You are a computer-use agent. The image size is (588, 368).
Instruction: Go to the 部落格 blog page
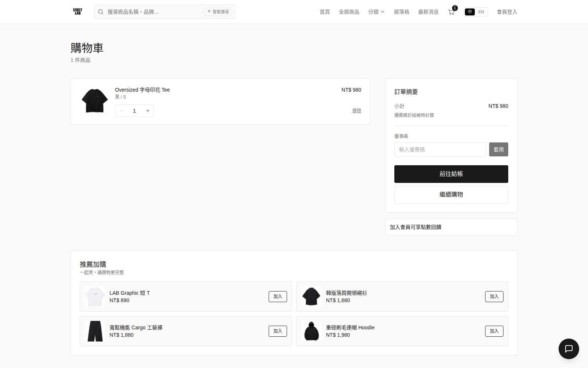point(402,12)
